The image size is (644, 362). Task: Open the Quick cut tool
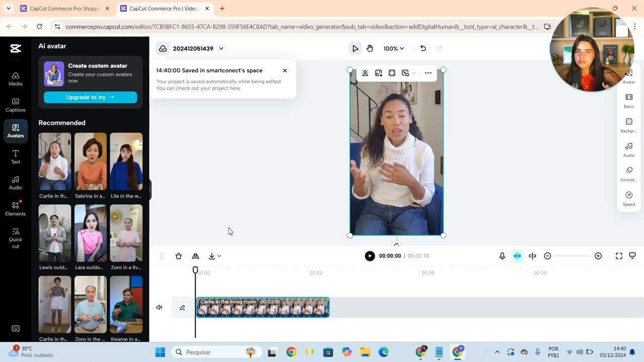[x=15, y=238]
